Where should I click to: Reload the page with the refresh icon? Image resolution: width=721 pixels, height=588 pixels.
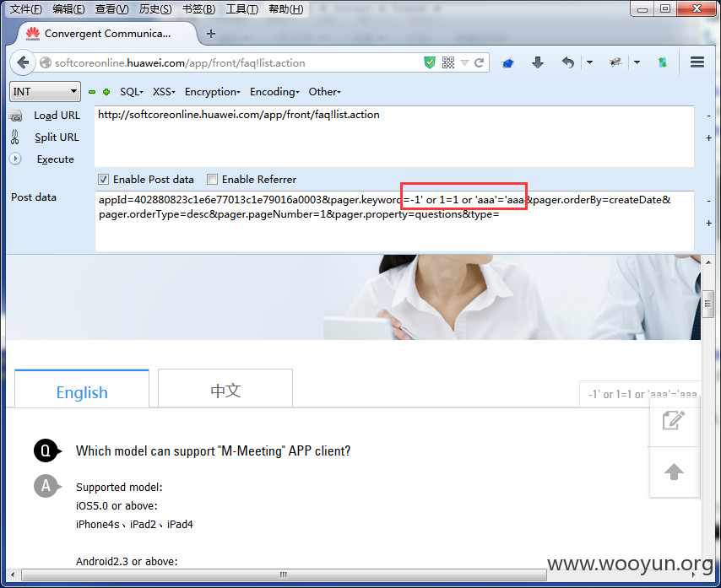pos(480,62)
